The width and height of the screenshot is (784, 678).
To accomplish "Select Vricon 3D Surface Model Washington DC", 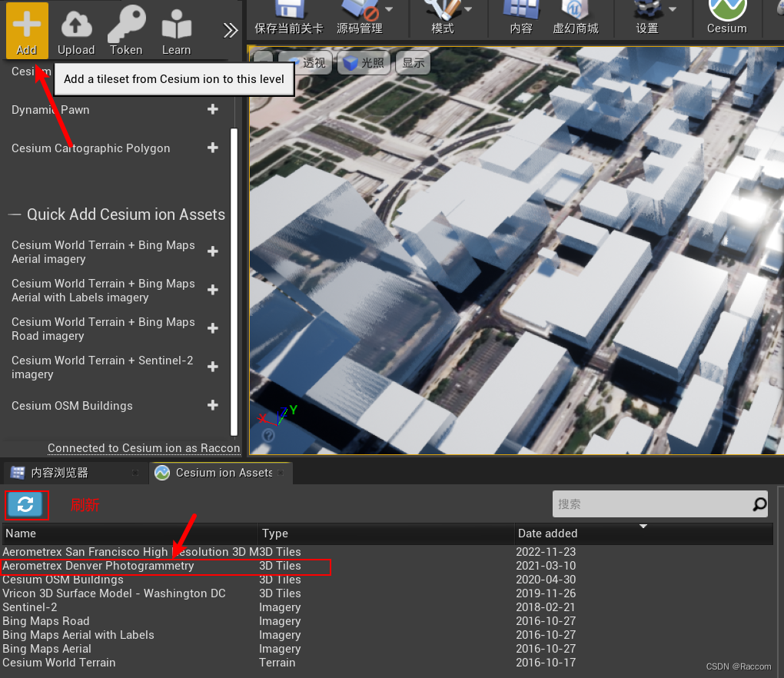I will [x=387, y=593].
